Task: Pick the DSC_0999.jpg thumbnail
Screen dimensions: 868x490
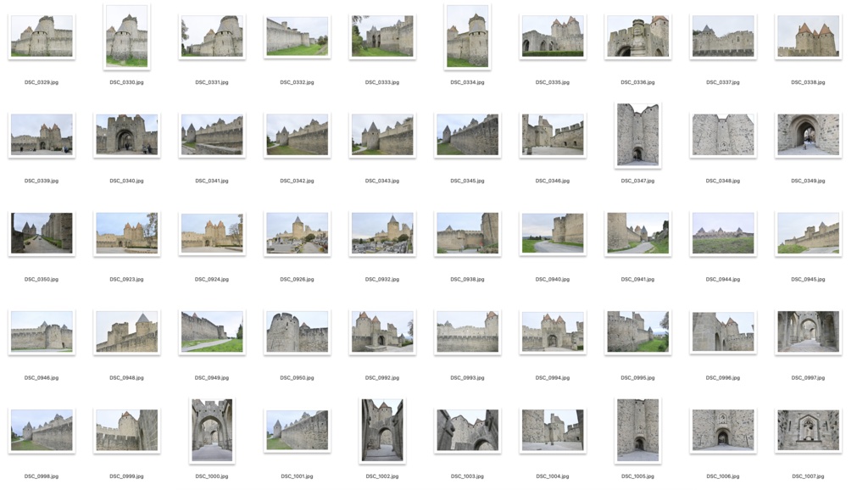Action: pos(127,430)
